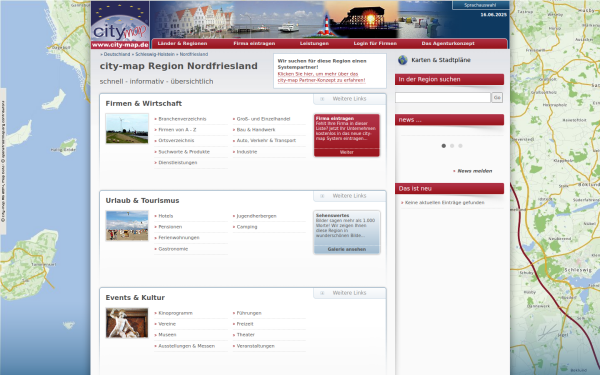Click the 'In der Region suchen' header
The height and width of the screenshot is (375, 600).
pyautogui.click(x=449, y=80)
